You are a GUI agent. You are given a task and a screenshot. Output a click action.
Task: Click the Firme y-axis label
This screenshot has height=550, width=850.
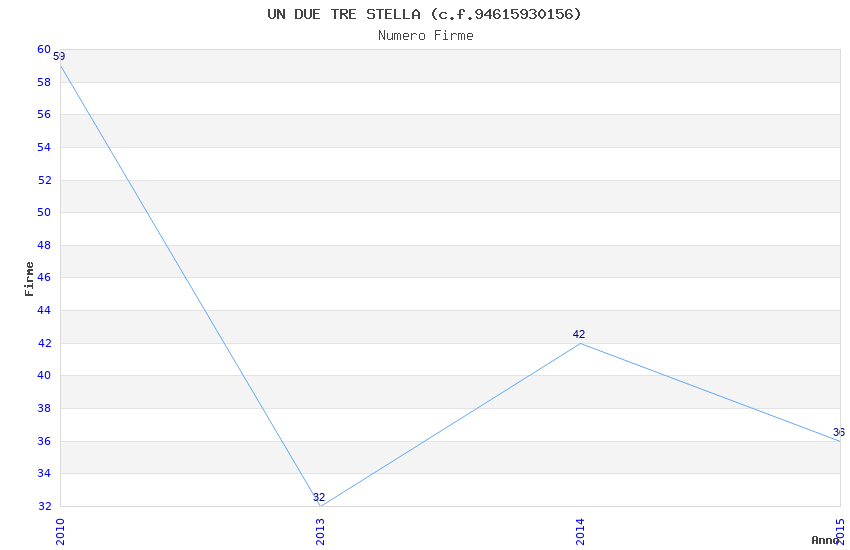click(x=29, y=278)
